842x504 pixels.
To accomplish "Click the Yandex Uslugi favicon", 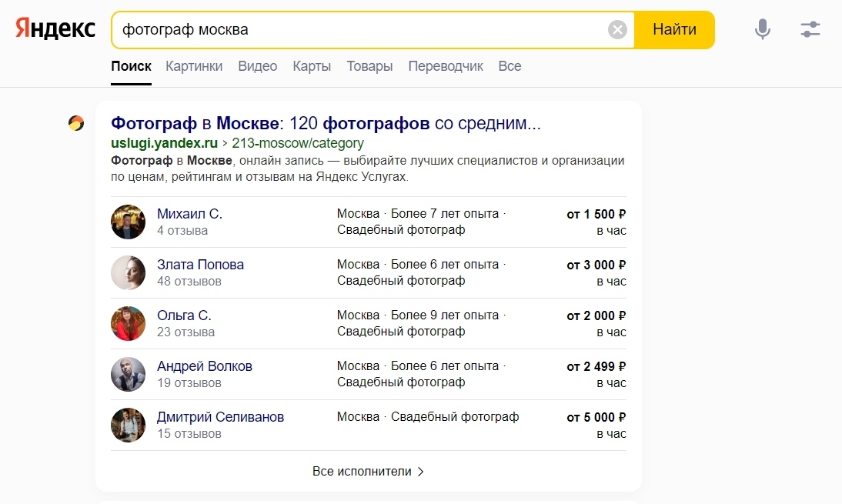I will click(76, 123).
